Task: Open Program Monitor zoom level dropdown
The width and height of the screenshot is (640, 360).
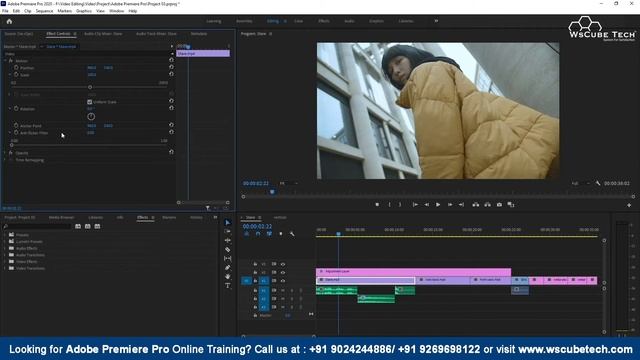Action: pos(288,183)
